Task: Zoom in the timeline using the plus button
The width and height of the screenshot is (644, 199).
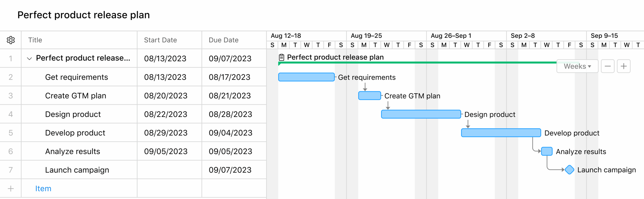Action: [x=624, y=66]
